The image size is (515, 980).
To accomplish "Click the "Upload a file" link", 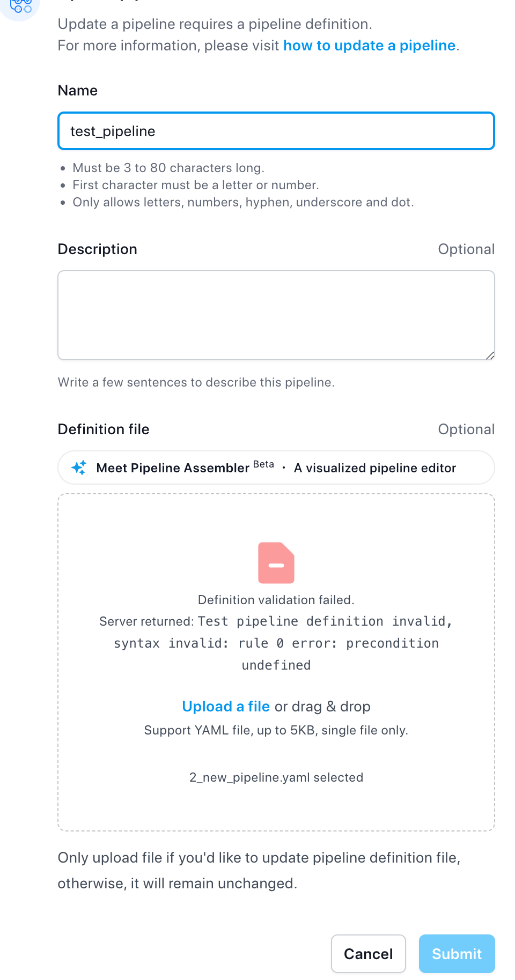I will [x=226, y=707].
